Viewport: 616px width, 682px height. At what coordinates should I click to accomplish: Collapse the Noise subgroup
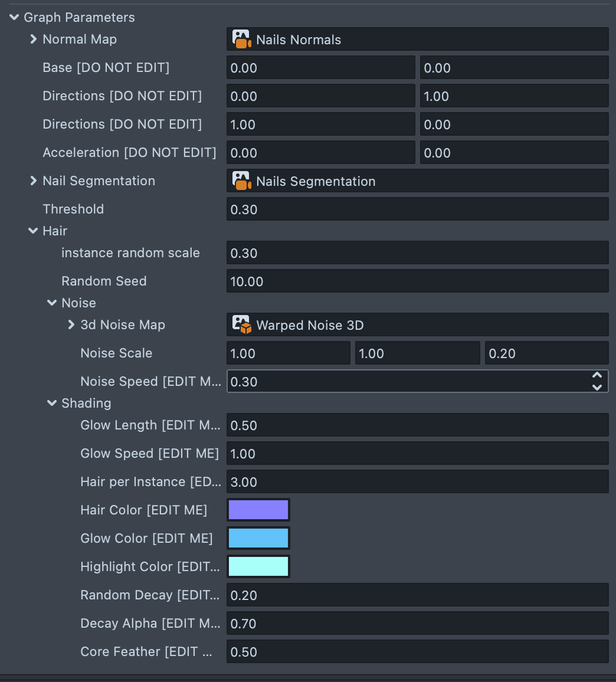point(52,303)
